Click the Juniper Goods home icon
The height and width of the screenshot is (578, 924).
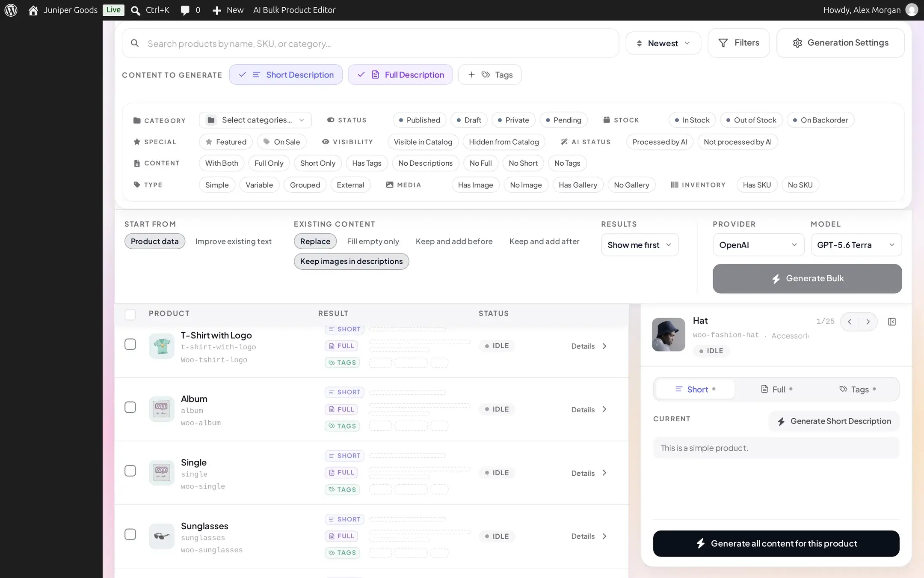point(33,10)
